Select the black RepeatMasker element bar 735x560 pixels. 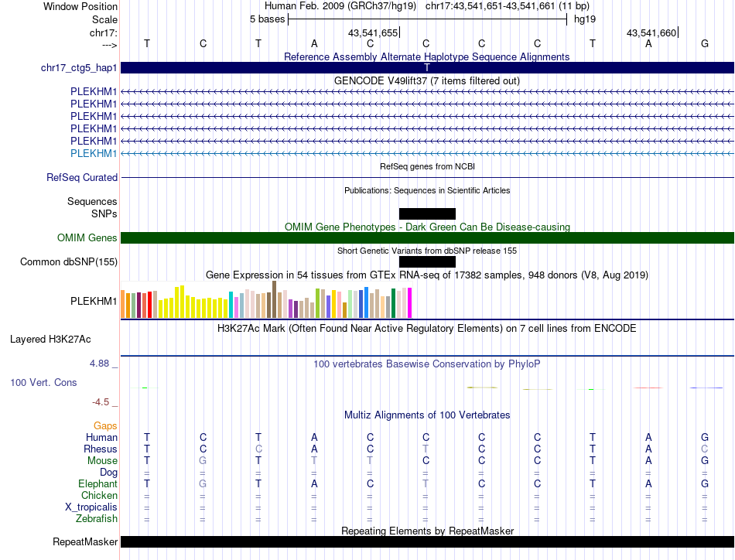tap(427, 542)
